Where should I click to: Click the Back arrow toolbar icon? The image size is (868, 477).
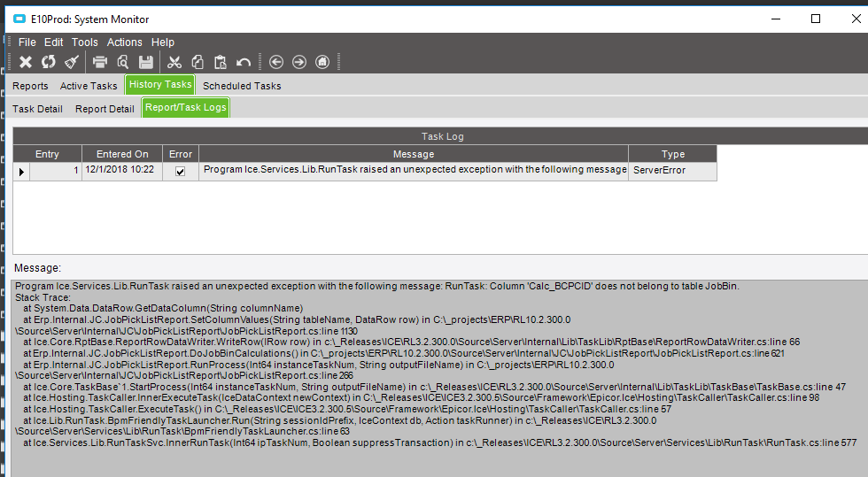pyautogui.click(x=276, y=62)
